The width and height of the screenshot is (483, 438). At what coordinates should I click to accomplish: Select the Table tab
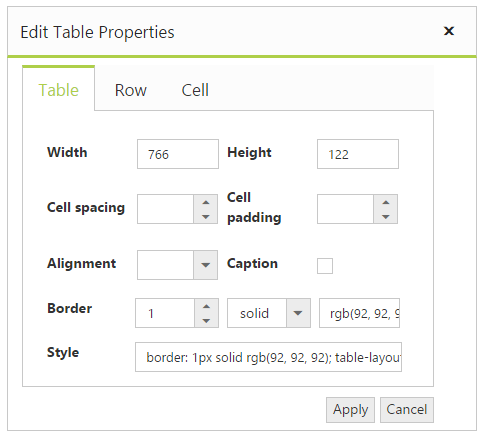coord(59,89)
